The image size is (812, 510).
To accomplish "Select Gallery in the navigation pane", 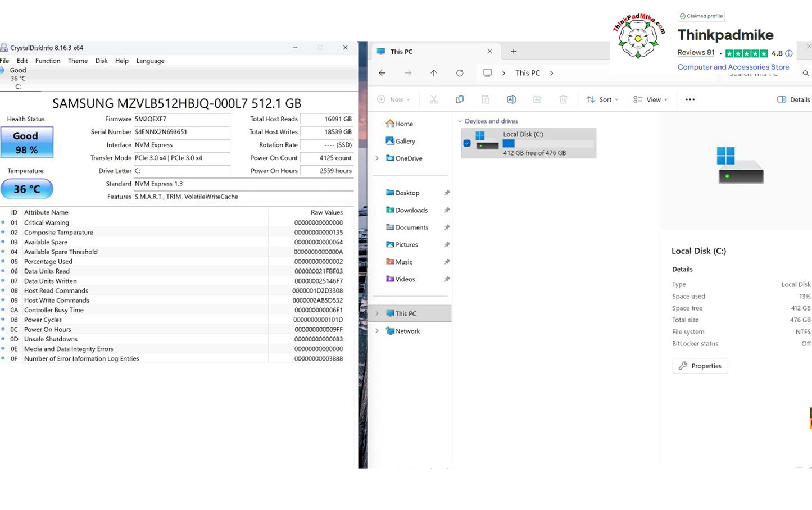I will click(x=401, y=141).
